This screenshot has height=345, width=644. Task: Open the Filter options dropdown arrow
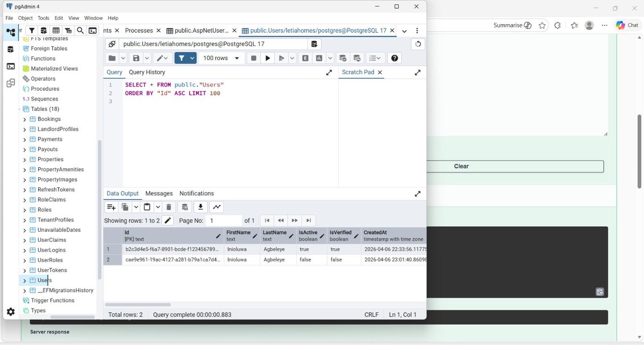(x=193, y=58)
